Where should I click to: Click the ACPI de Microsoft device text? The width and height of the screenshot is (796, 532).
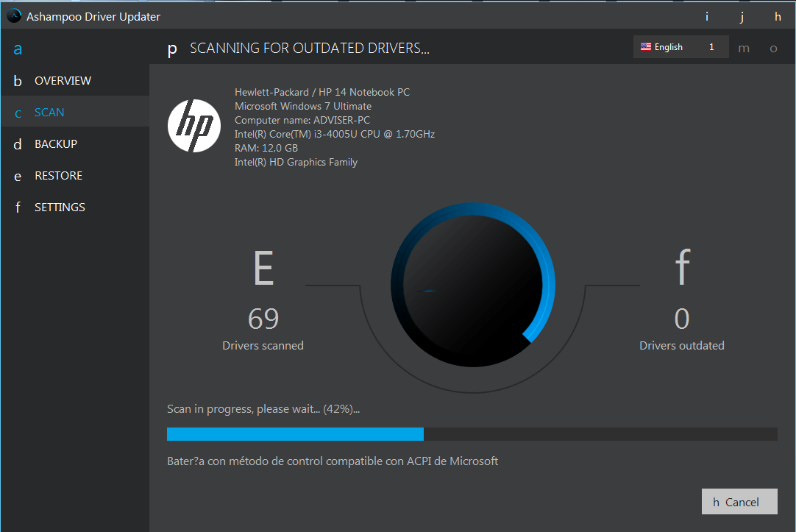(333, 461)
